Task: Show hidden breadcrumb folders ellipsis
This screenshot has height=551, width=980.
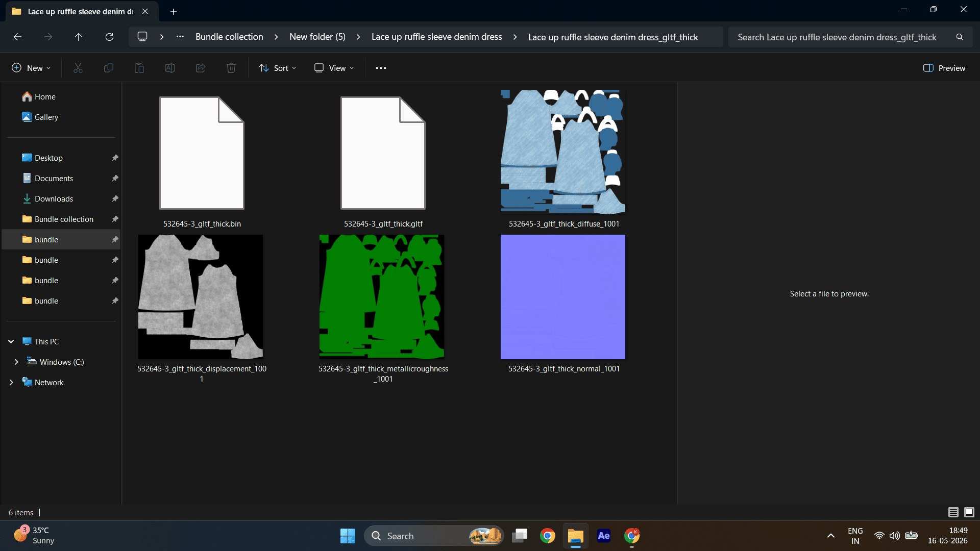Action: pyautogui.click(x=180, y=37)
